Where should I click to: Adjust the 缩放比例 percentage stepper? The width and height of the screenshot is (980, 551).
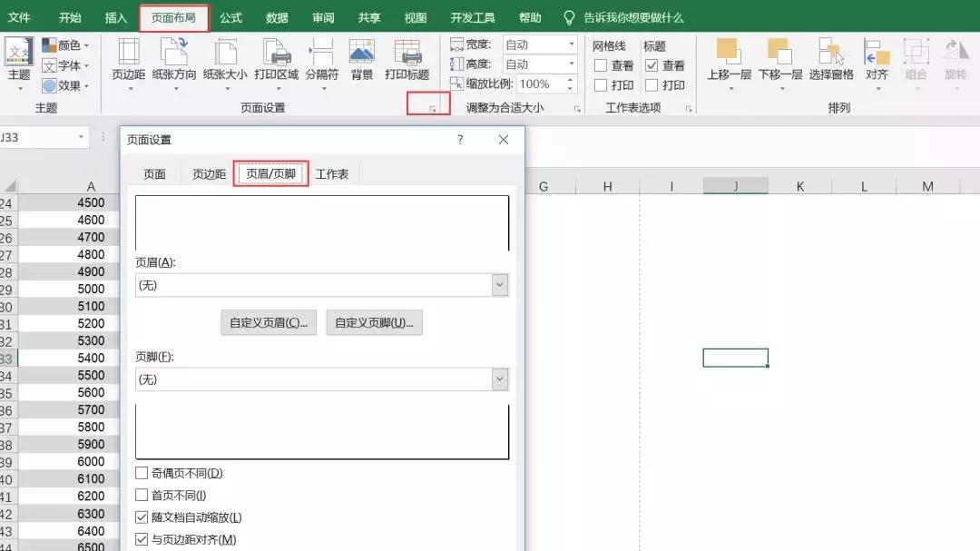pos(570,84)
